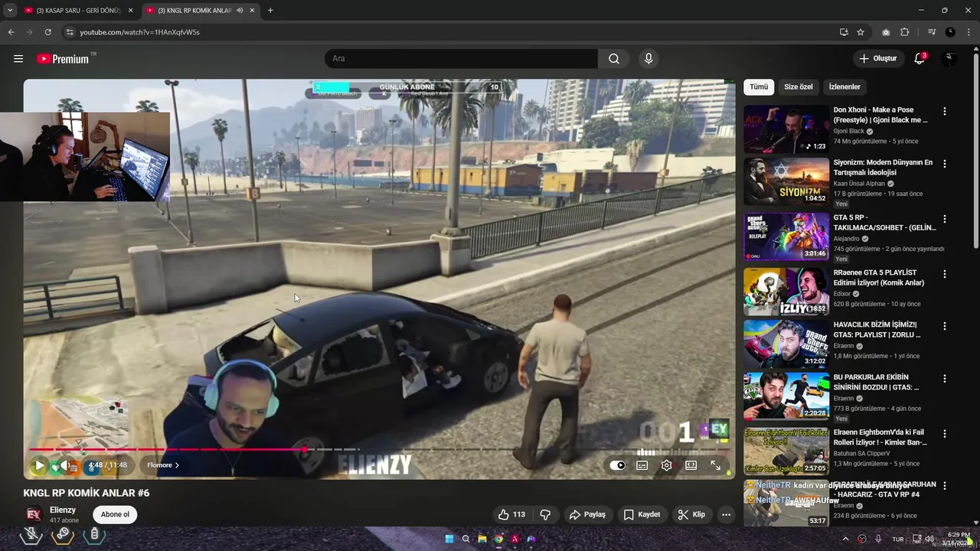Open the Chrome profile avatar

950,32
